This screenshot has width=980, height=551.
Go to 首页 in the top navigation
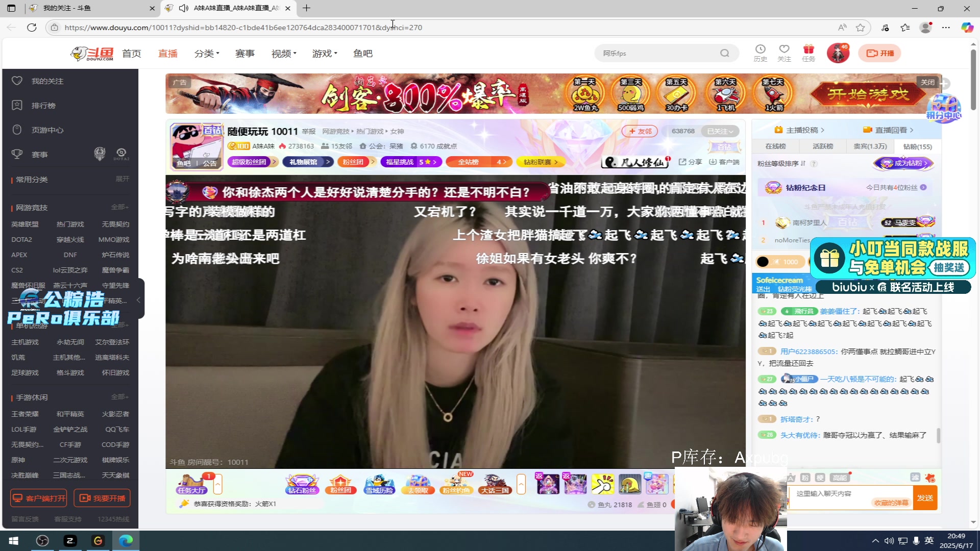pos(131,53)
